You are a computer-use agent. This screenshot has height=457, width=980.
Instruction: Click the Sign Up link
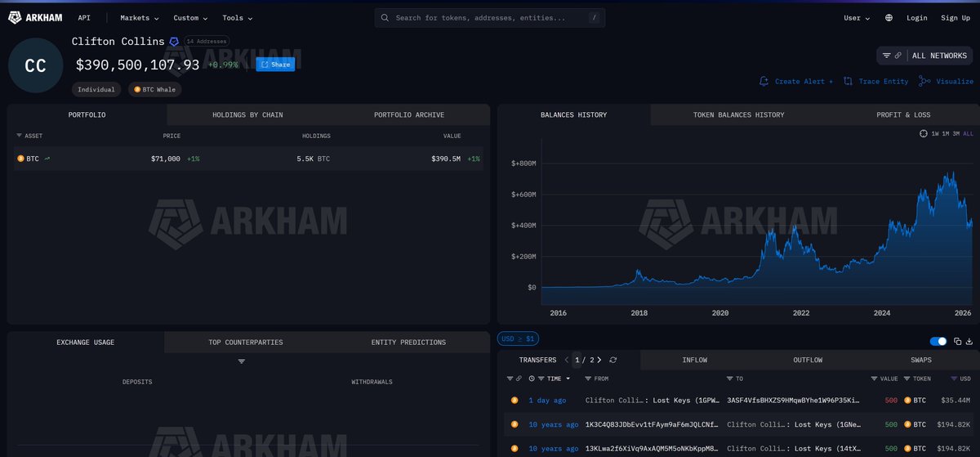click(x=955, y=18)
